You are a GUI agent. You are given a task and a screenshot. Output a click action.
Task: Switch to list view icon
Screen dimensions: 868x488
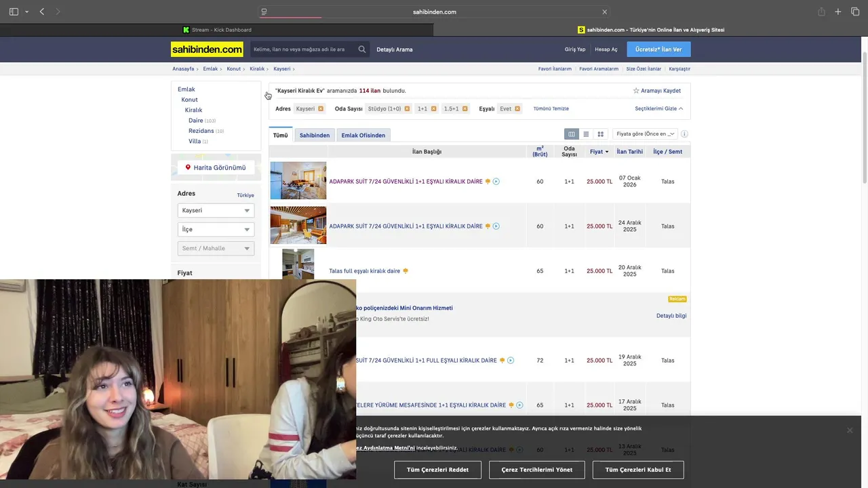pos(586,134)
